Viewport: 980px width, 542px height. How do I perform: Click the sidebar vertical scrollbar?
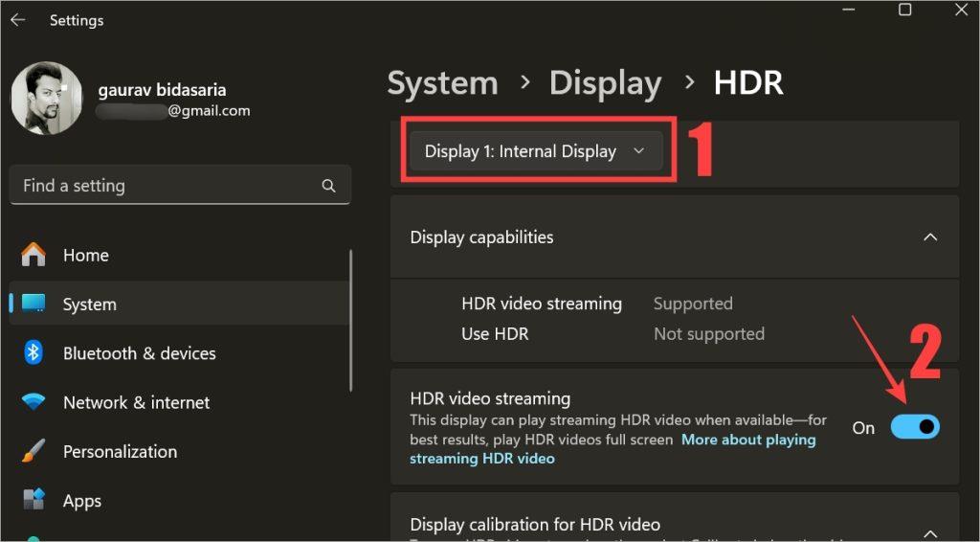click(x=350, y=320)
